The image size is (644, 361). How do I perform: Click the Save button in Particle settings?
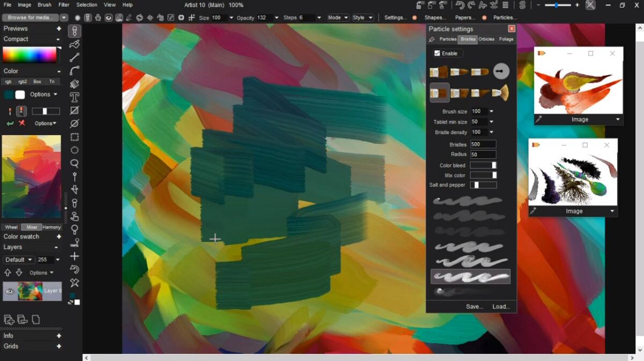pyautogui.click(x=473, y=306)
